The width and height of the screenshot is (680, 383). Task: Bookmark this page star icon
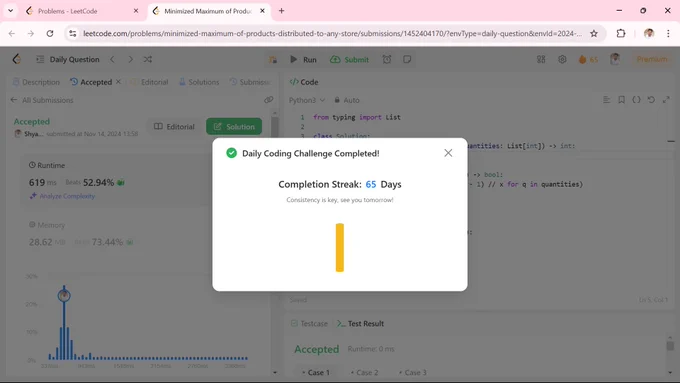pyautogui.click(x=594, y=33)
